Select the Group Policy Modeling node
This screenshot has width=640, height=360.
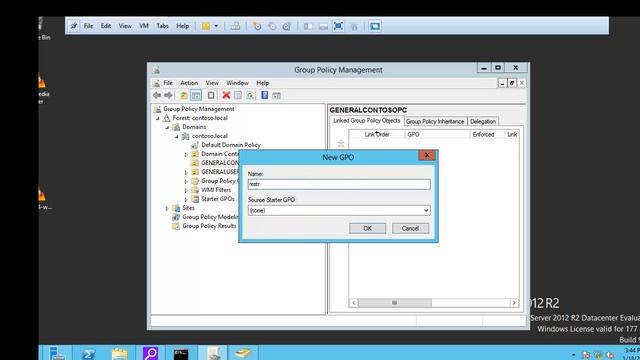pos(210,217)
